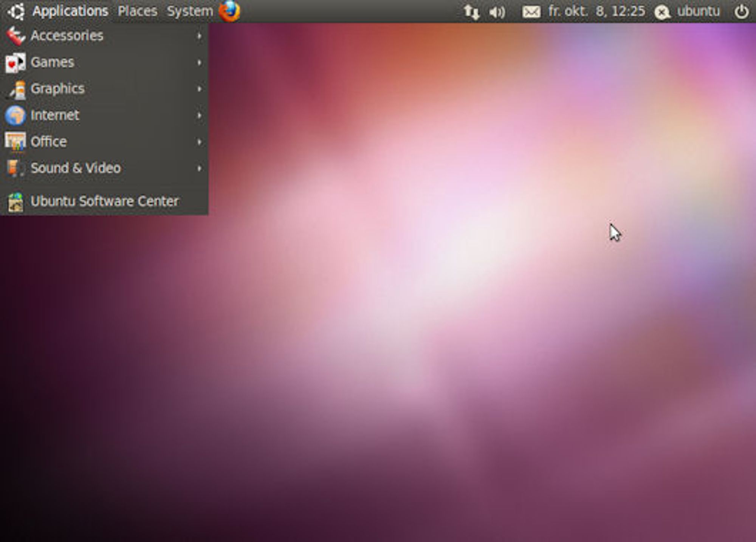Open the calendar from the clock text
The width and height of the screenshot is (756, 542).
click(x=596, y=11)
